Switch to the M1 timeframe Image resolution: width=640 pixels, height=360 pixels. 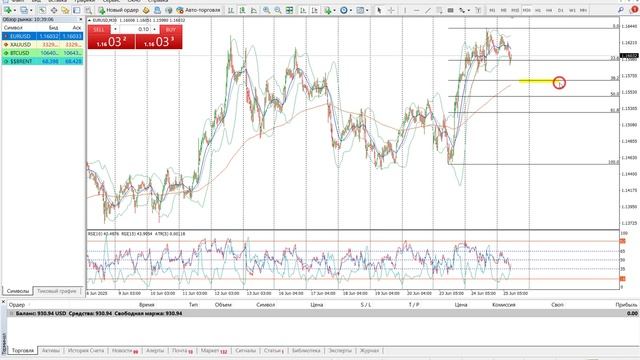tap(492, 10)
